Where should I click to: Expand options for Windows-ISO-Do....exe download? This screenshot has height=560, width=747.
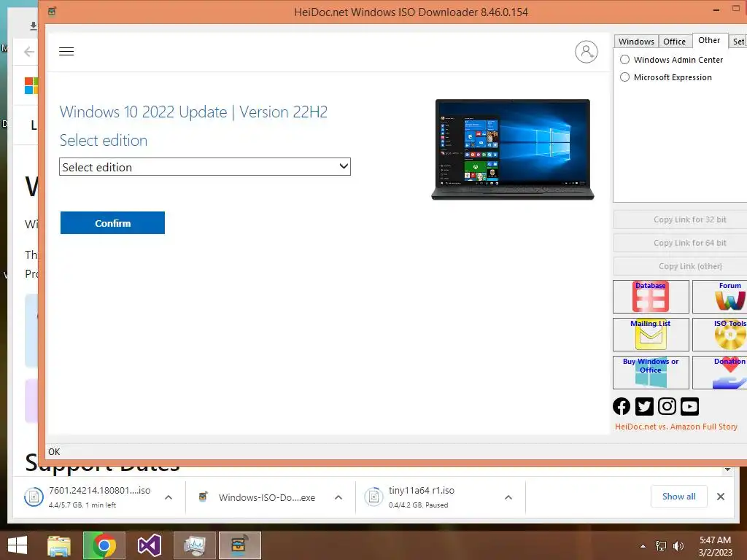338,497
